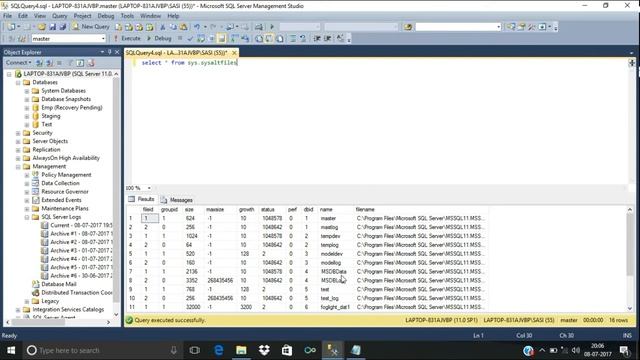The image size is (640, 360).
Task: Switch output to Results to File
Action: 280,38
